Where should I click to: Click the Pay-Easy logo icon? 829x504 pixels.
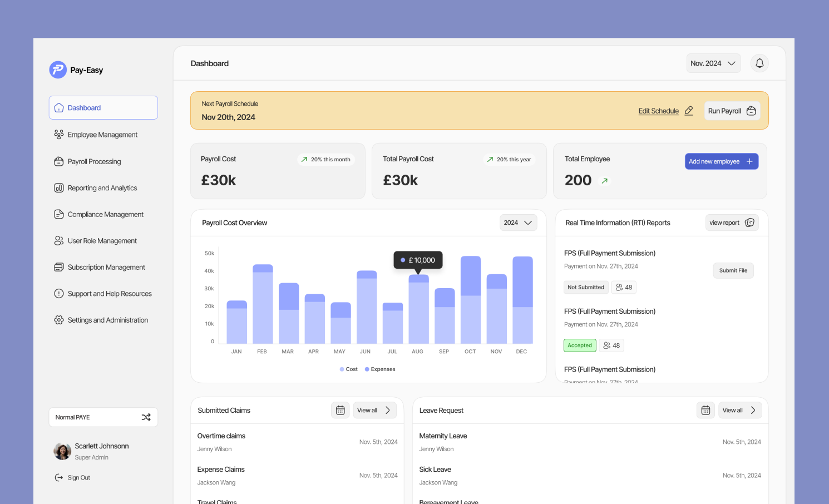point(58,70)
